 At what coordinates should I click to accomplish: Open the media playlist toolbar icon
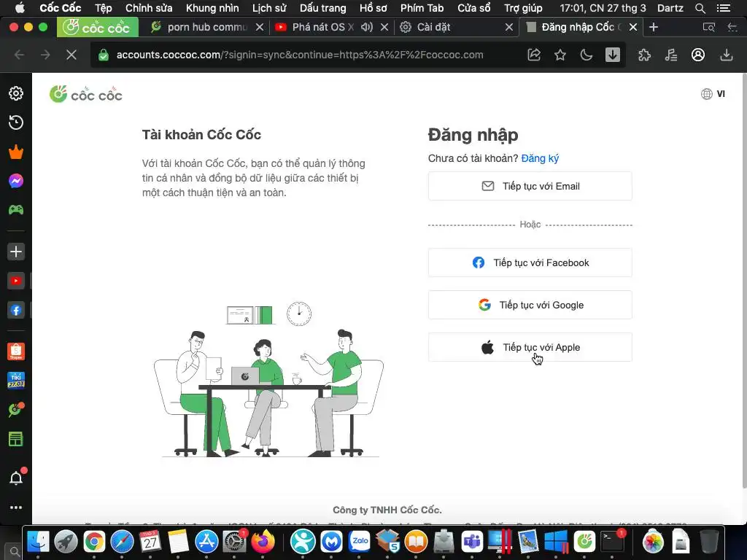tap(671, 55)
